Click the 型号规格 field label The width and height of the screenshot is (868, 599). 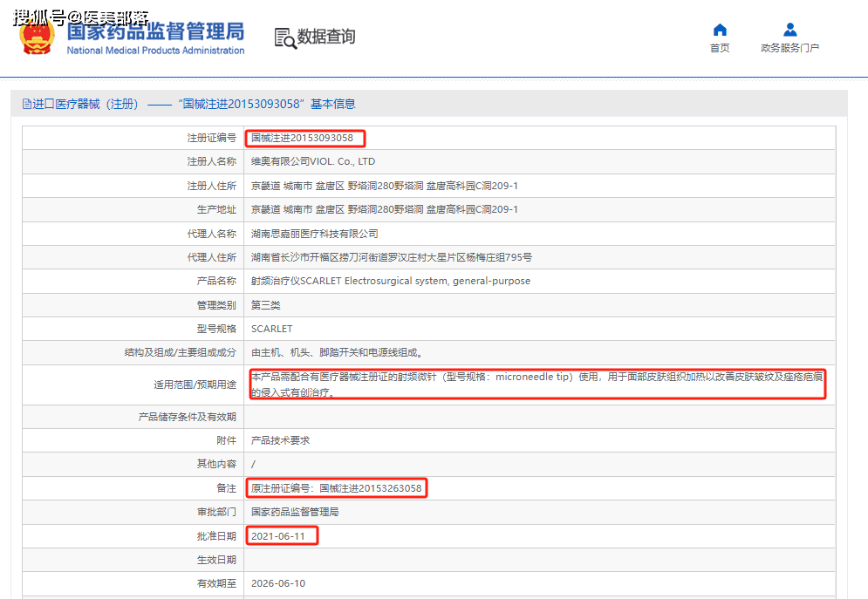coord(216,329)
